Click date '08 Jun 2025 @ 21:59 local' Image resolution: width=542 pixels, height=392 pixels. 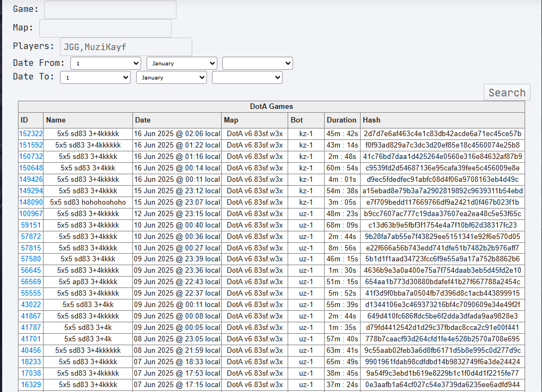pyautogui.click(x=177, y=350)
